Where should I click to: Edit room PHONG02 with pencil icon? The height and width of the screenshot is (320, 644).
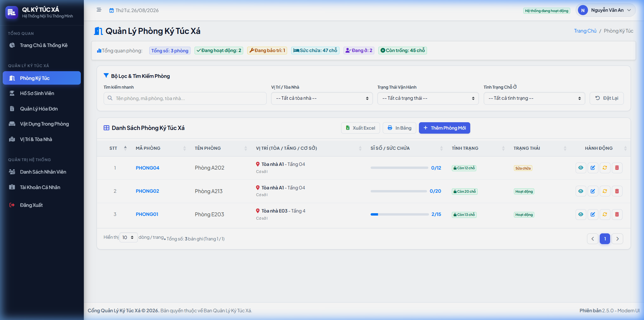[593, 191]
